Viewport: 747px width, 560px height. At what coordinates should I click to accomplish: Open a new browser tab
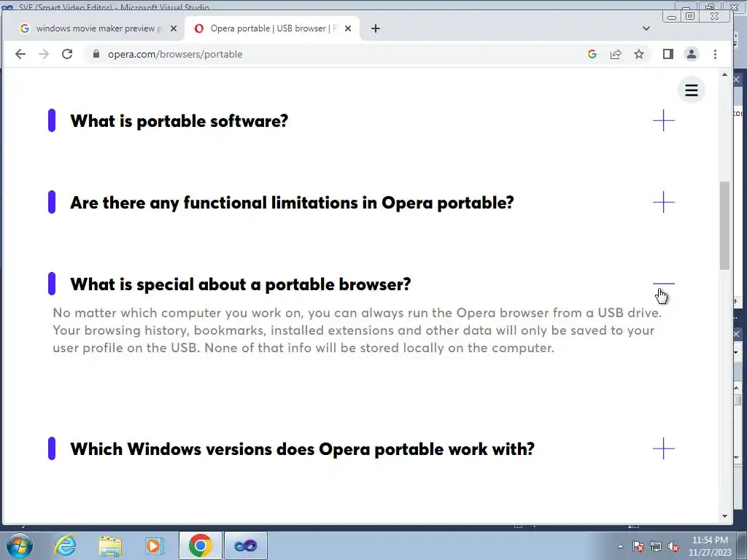point(376,28)
